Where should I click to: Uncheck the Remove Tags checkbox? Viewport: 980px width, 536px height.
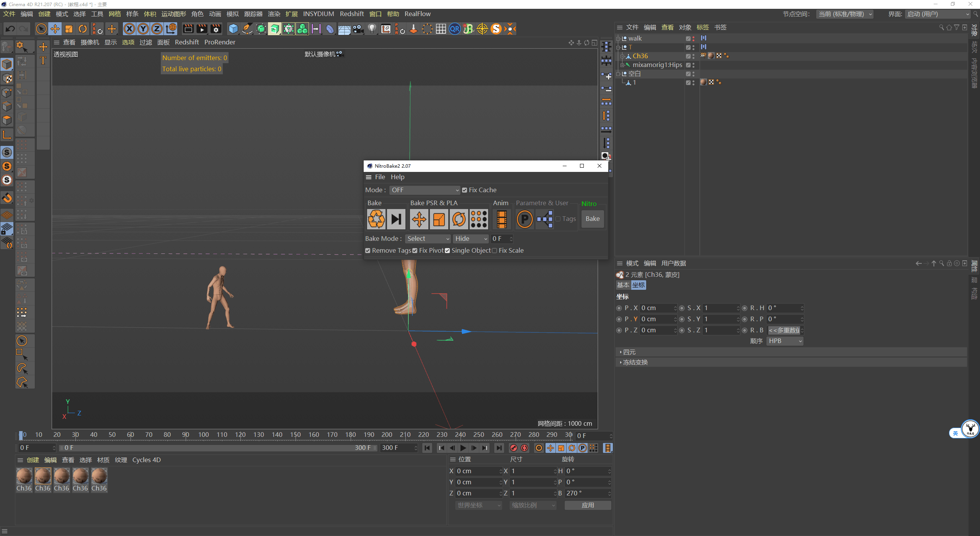[368, 250]
